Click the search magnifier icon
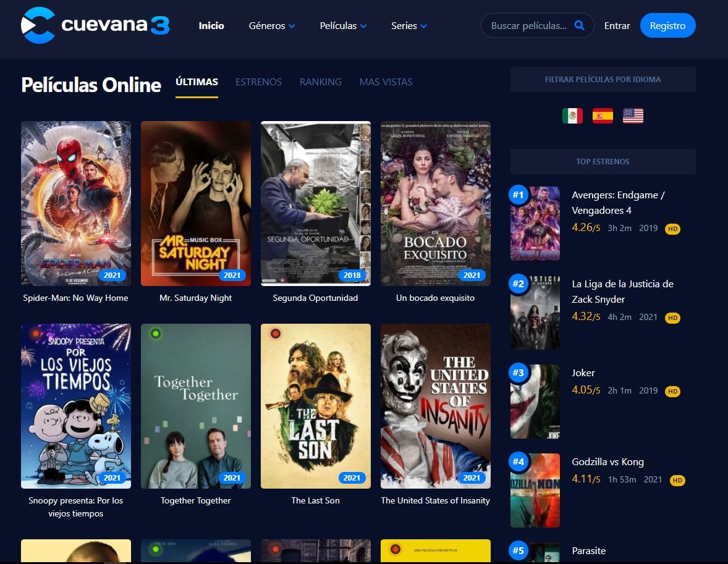Viewport: 728px width, 564px height. pos(579,25)
